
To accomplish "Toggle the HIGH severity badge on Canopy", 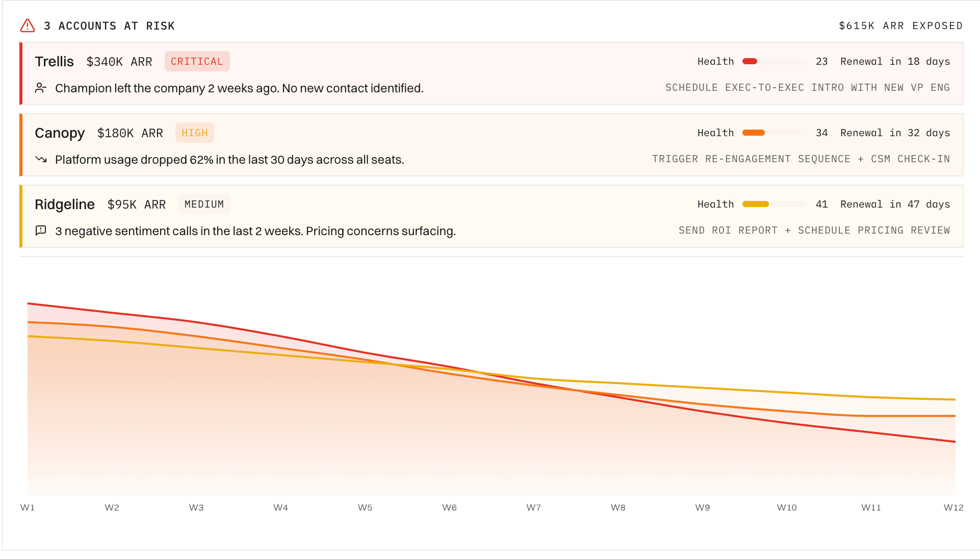I will 194,133.
